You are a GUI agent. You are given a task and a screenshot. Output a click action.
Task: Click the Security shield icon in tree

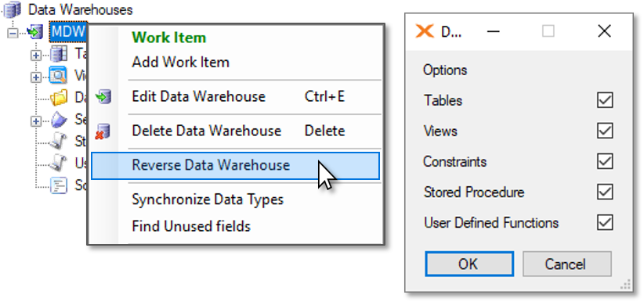pos(59,120)
